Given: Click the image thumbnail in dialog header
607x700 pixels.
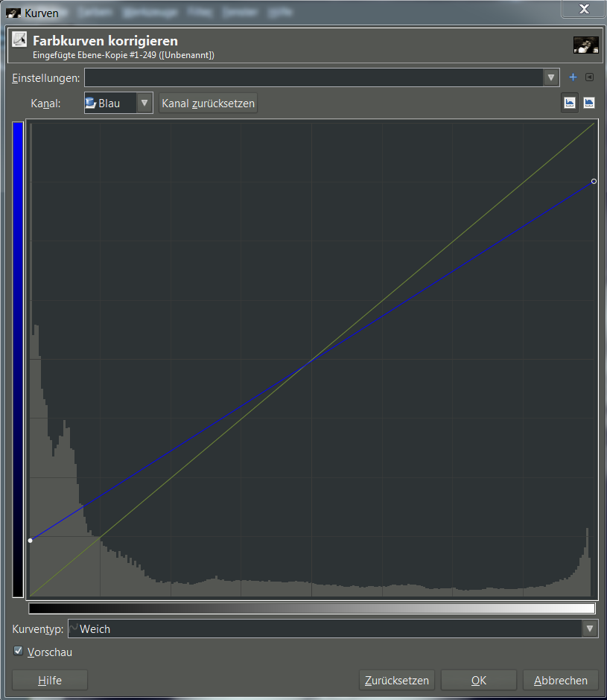Looking at the screenshot, I should point(585,45).
